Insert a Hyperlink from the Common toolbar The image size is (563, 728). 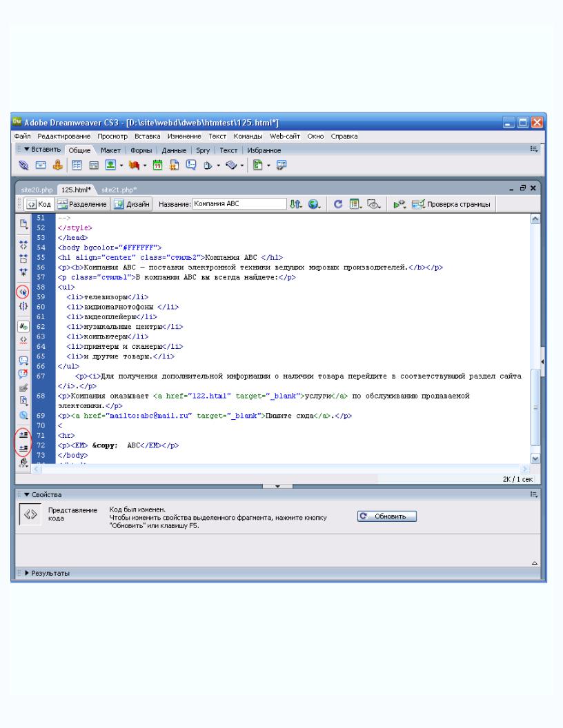click(x=23, y=165)
